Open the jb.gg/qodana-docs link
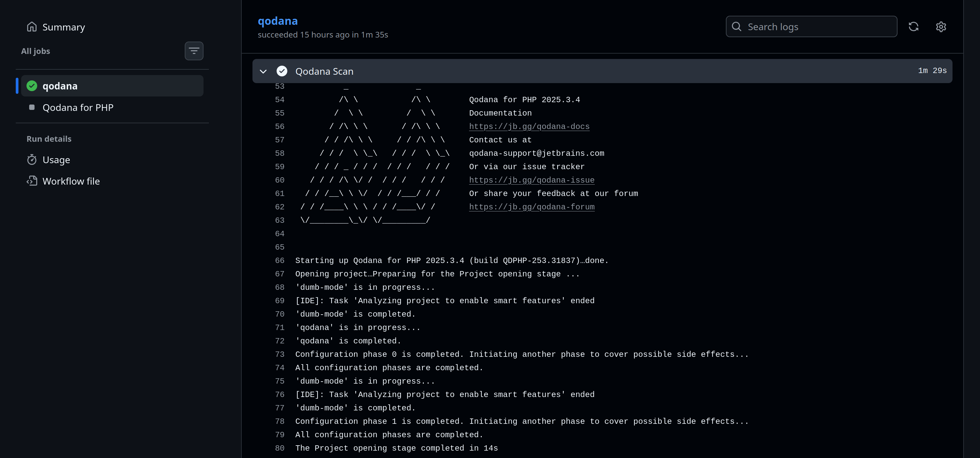Screen dimensions: 980x458 click(x=529, y=127)
